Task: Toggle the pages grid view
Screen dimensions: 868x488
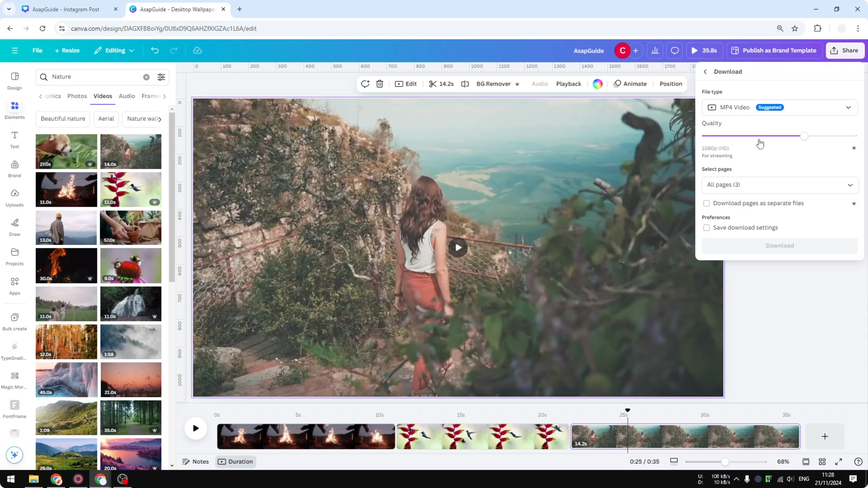Action: 822,461
